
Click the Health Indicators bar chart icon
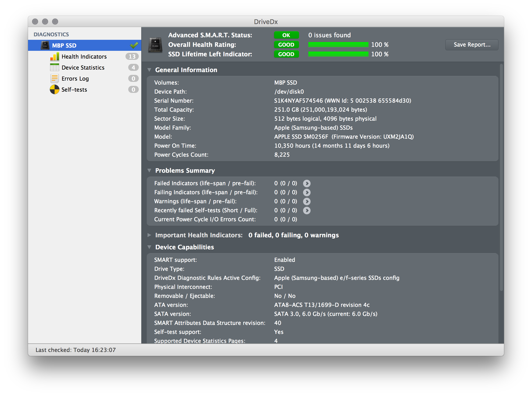click(55, 57)
